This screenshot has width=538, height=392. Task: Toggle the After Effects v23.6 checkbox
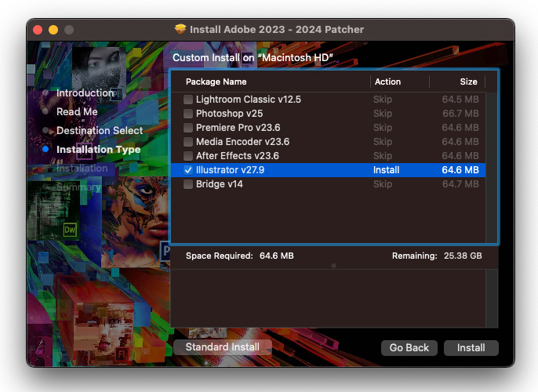tap(188, 156)
